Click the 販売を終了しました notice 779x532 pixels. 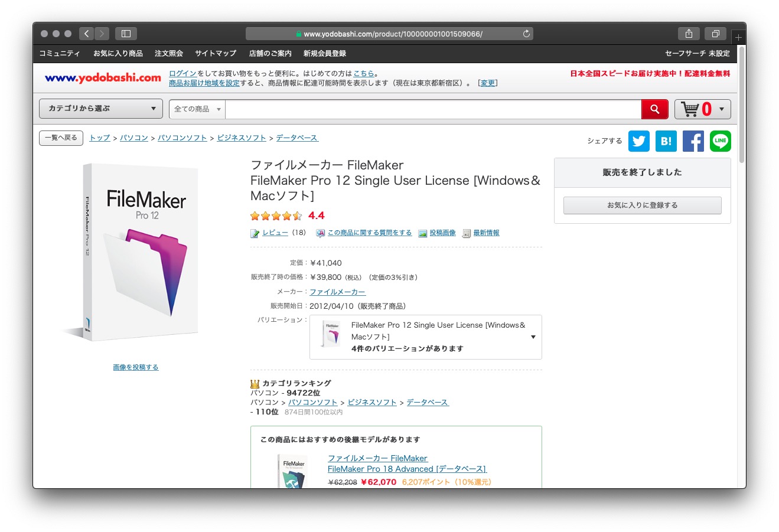click(642, 172)
